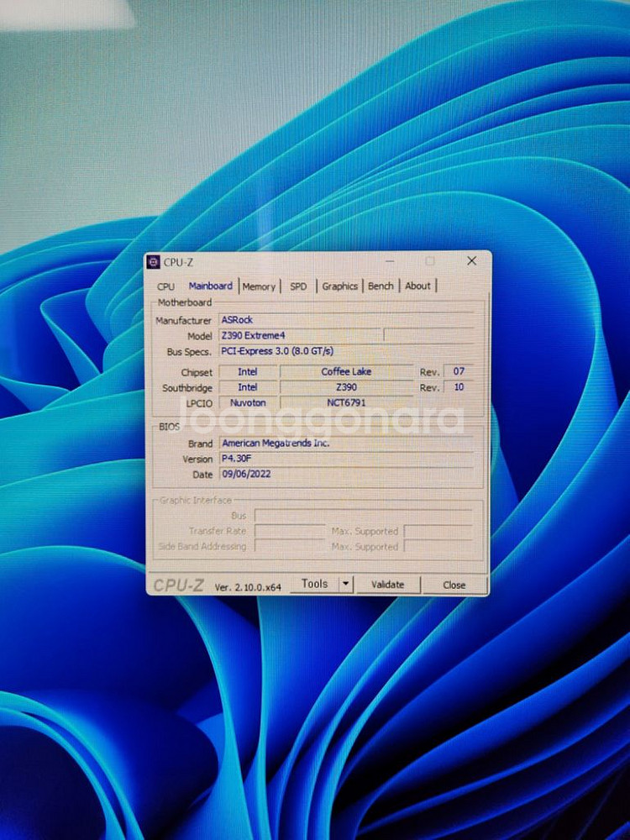Click the disabled Graphic Interface Bus field

point(363,516)
